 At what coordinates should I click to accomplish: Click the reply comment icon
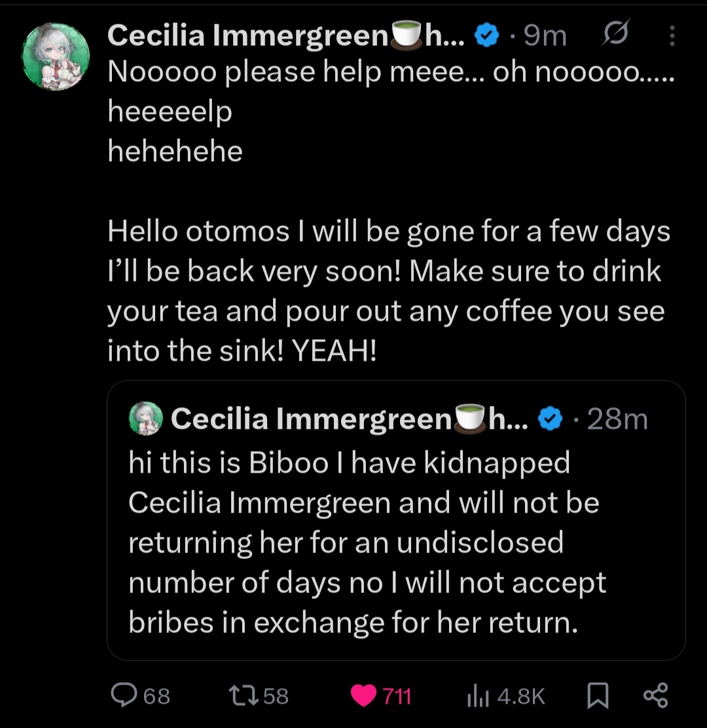pyautogui.click(x=122, y=695)
